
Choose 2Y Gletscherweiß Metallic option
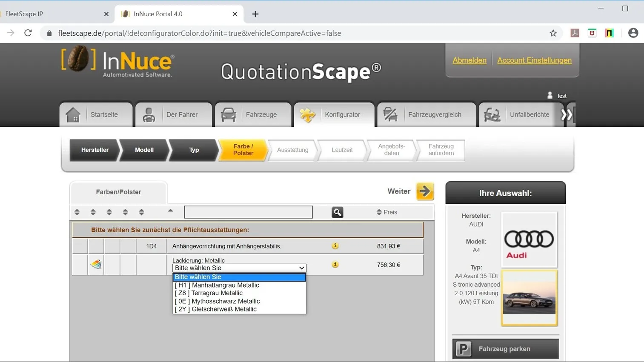[x=239, y=309]
